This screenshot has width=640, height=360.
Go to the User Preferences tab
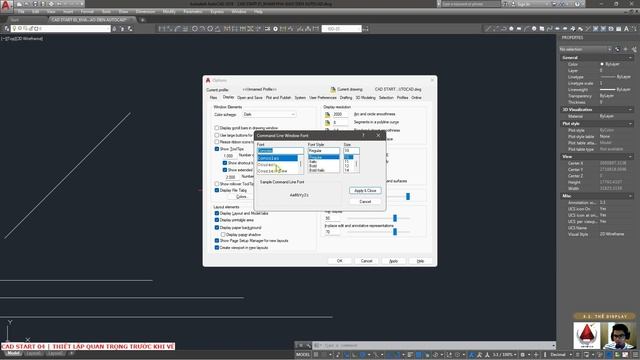[322, 98]
